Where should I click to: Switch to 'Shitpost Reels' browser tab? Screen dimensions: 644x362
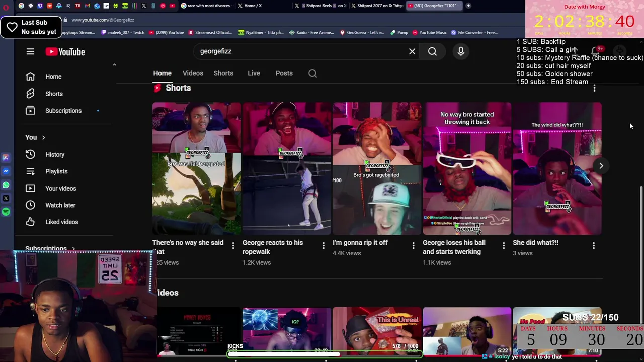tap(320, 6)
